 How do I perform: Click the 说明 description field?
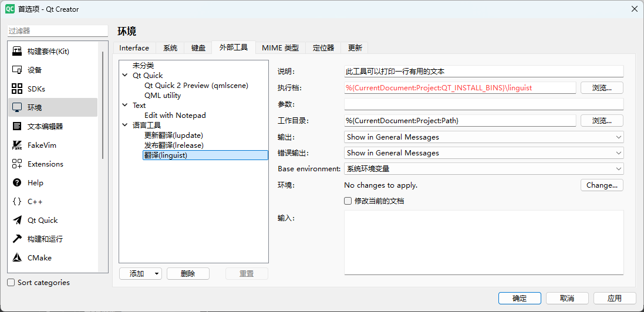(484, 72)
